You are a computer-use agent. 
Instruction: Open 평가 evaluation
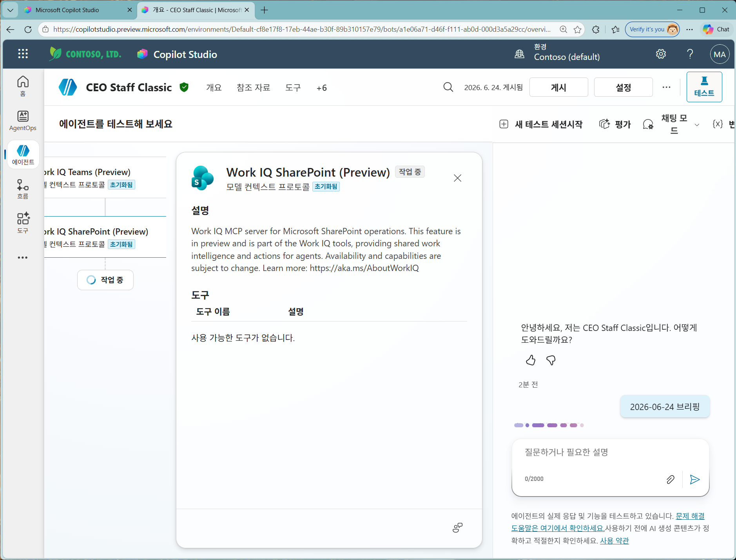tap(615, 124)
